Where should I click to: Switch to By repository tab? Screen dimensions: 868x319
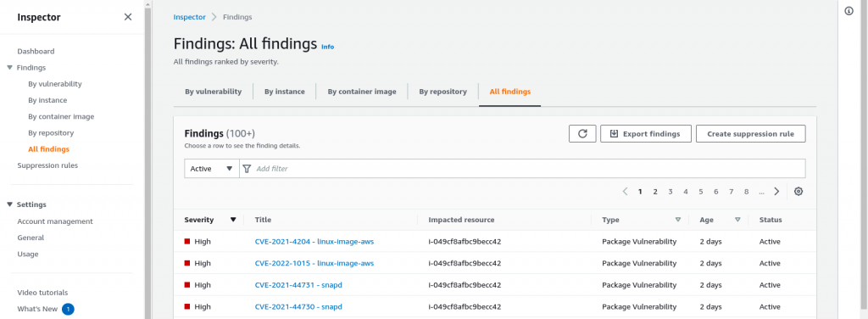pos(442,92)
